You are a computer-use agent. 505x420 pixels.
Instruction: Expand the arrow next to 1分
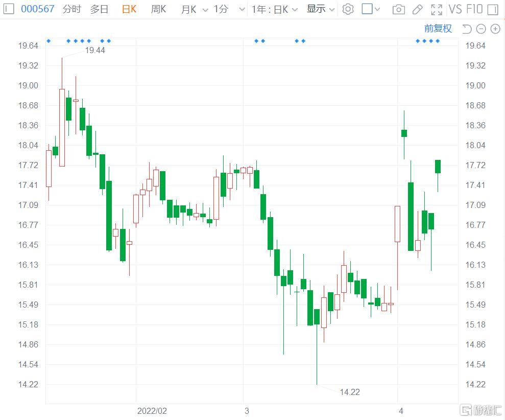242,10
